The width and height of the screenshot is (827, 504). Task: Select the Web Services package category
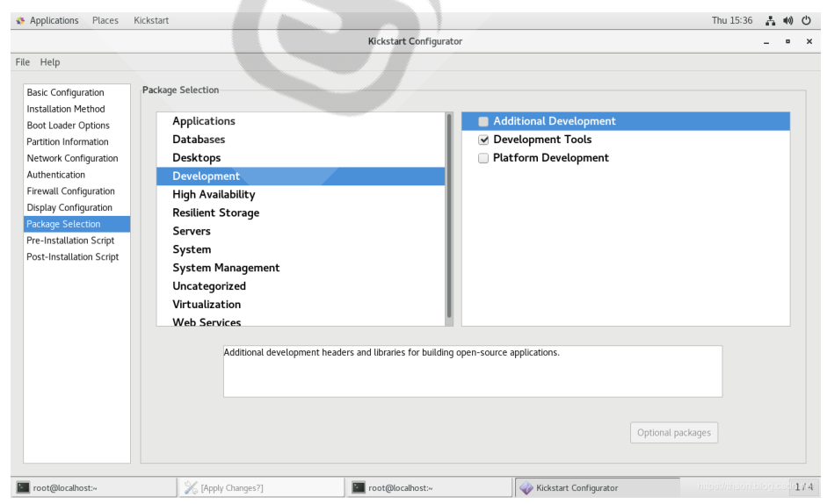301,320
